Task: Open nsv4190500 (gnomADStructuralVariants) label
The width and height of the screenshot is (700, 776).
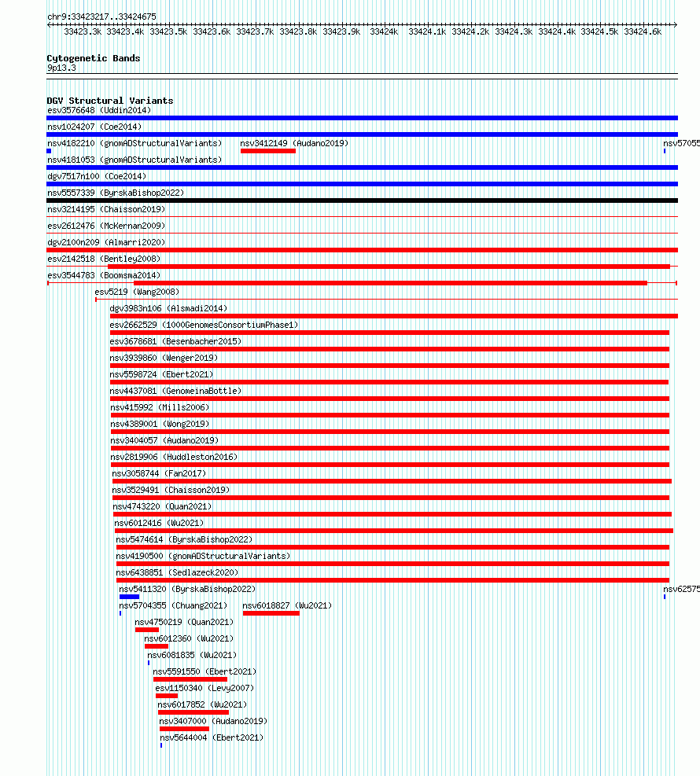Action: (x=203, y=557)
